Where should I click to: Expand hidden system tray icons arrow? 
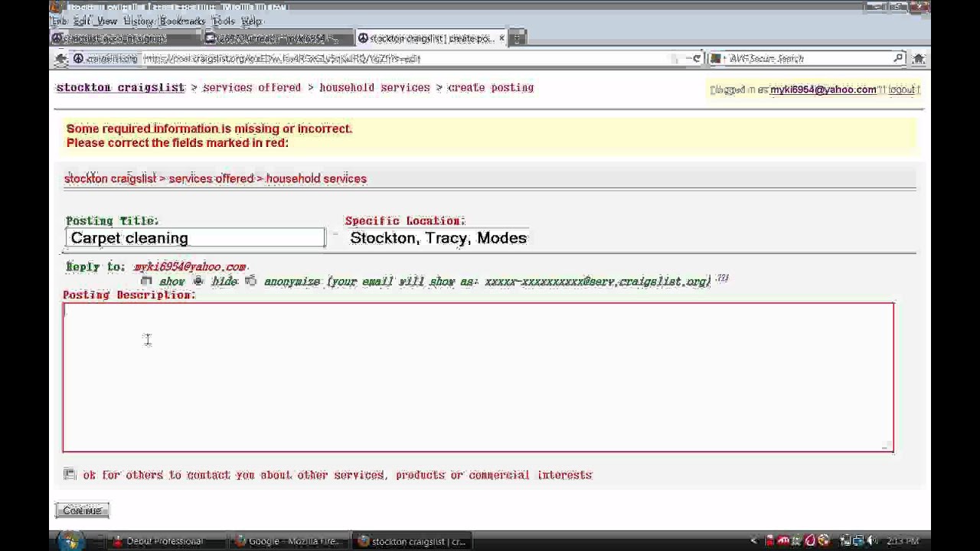coord(753,541)
